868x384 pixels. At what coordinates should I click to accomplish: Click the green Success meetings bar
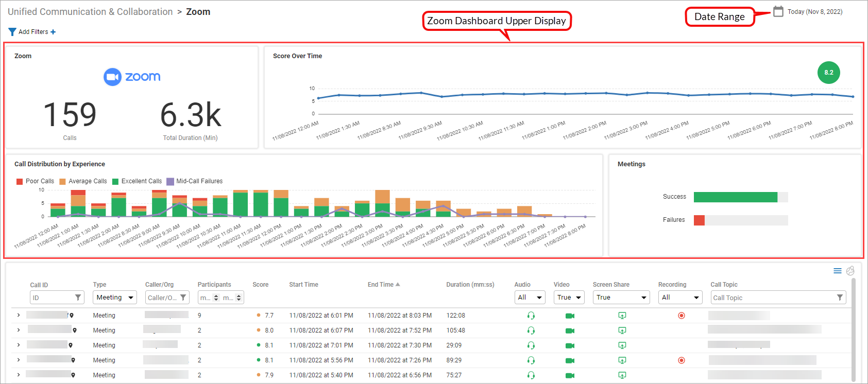pyautogui.click(x=735, y=197)
